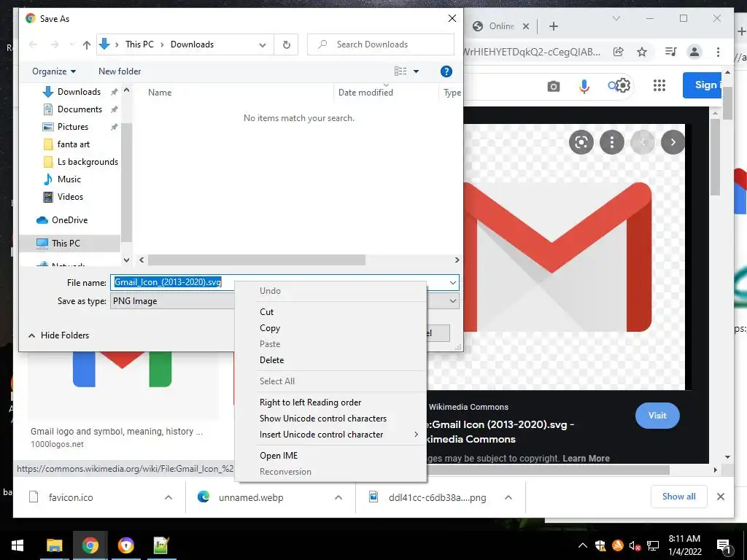Click New folder in Save As toolbar
The height and width of the screenshot is (560, 747).
pyautogui.click(x=120, y=71)
